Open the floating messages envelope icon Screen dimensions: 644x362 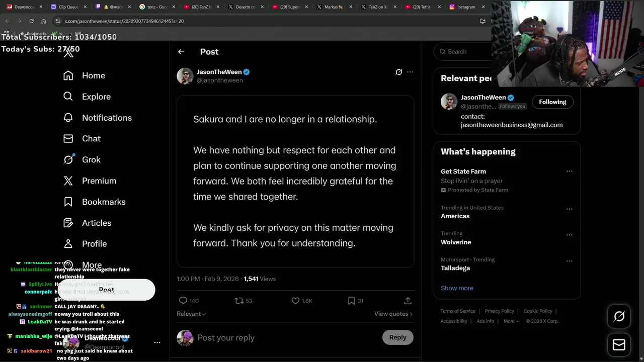coord(619,345)
